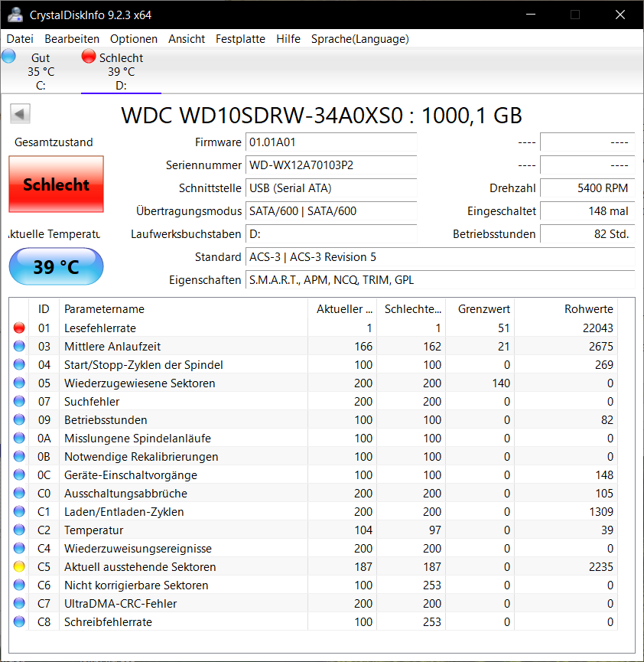The image size is (644, 662).
Task: Open the Optionen menu
Action: pyautogui.click(x=134, y=39)
